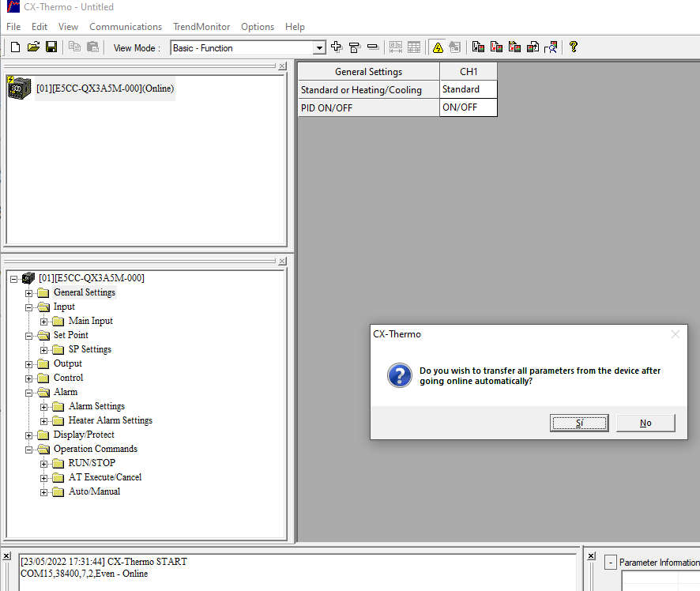700x591 pixels.
Task: Close the Parameter Information pane
Action: (591, 555)
